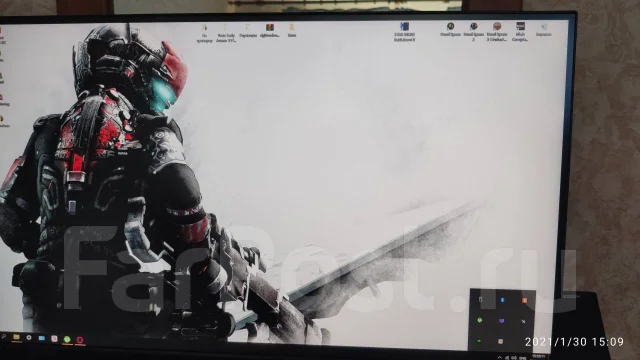
Task: Open the Recycle Bin desktop icon
Action: 544,29
